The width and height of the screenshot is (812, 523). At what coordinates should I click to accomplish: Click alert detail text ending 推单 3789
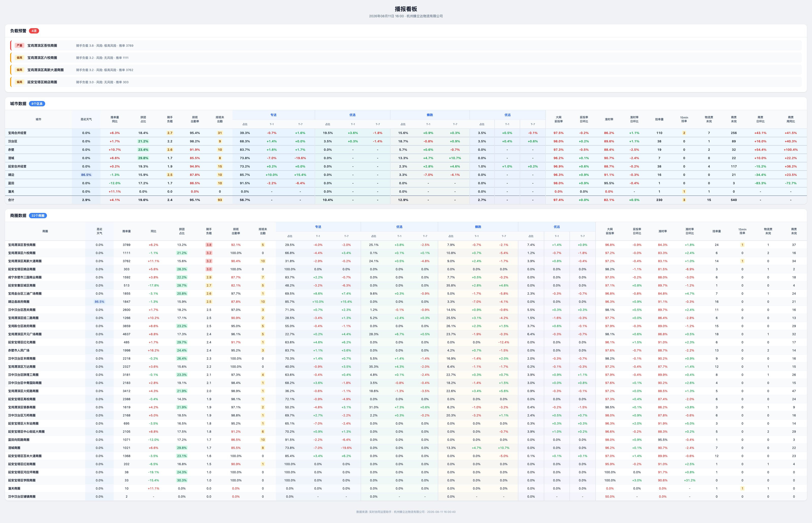click(105, 45)
